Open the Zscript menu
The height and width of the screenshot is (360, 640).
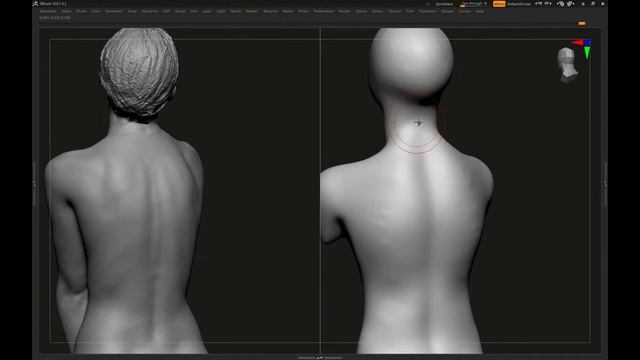[464, 11]
